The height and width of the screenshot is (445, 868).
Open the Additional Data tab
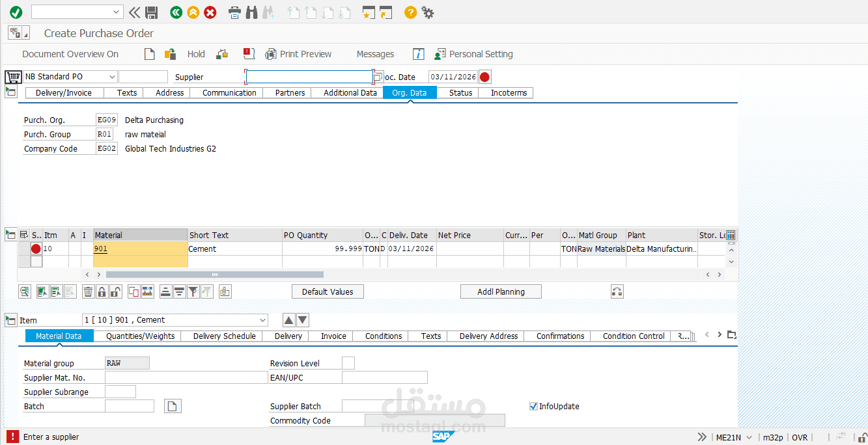[350, 93]
